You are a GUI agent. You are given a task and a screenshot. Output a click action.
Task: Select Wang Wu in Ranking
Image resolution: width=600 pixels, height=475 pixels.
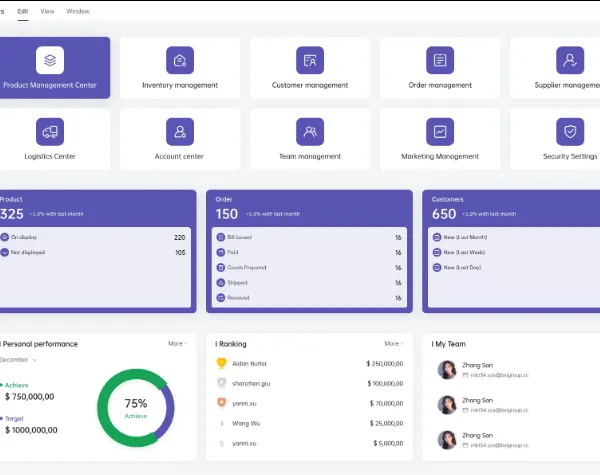(246, 423)
